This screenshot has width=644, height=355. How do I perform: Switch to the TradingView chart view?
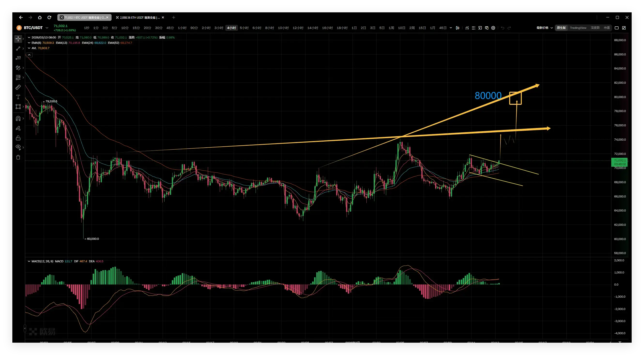(x=578, y=28)
